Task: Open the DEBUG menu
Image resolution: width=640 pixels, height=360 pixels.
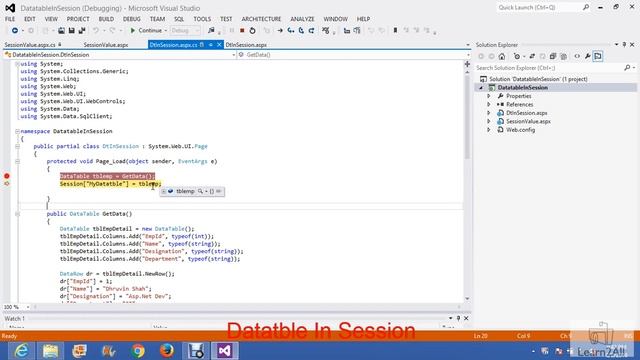Action: click(131, 19)
